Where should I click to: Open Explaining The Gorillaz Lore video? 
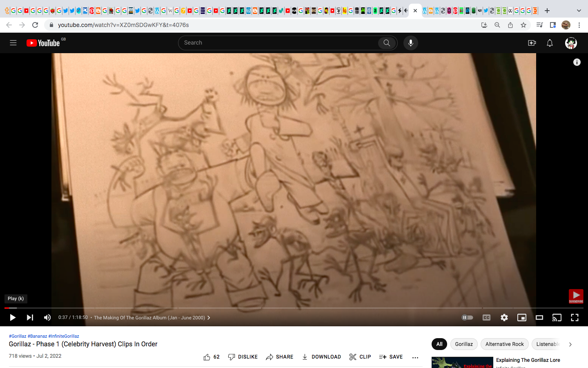click(528, 360)
